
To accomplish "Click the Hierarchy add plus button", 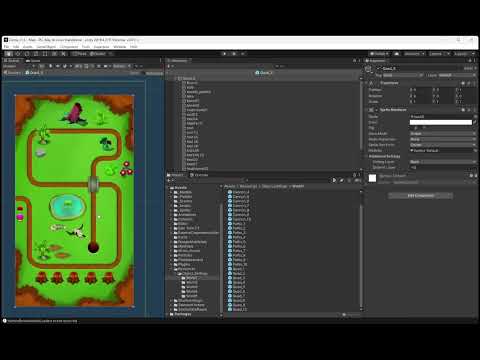I will point(169,66).
